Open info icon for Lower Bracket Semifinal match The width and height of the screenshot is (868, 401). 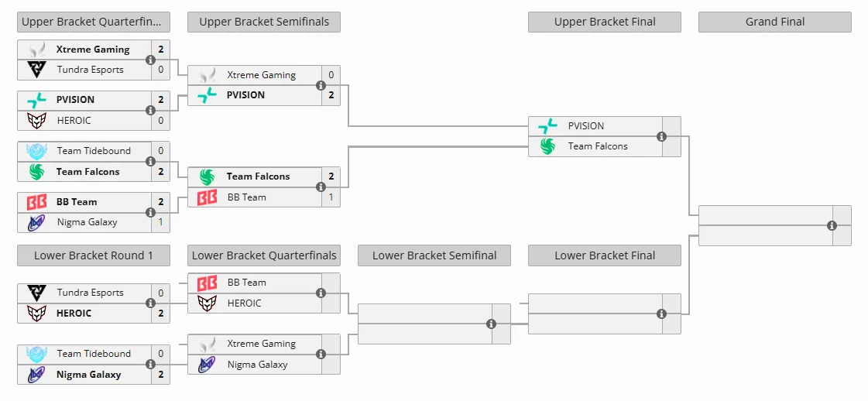[491, 324]
